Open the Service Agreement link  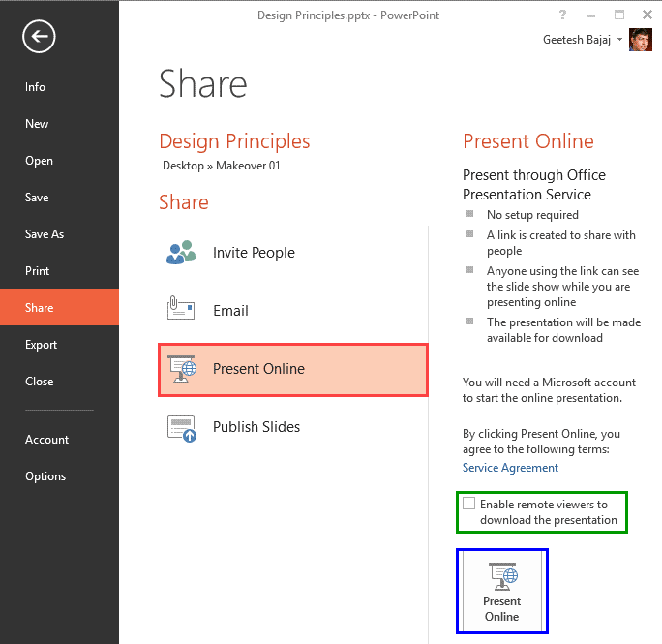(x=510, y=468)
